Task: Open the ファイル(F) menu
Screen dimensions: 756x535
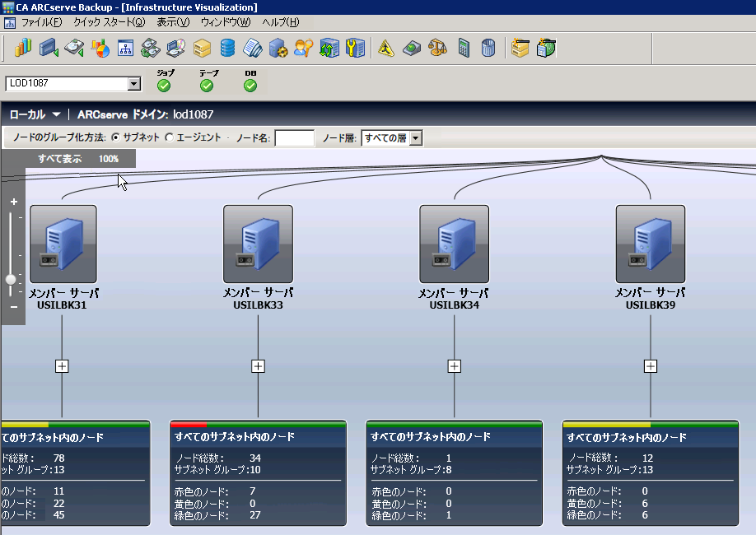Action: click(x=41, y=21)
